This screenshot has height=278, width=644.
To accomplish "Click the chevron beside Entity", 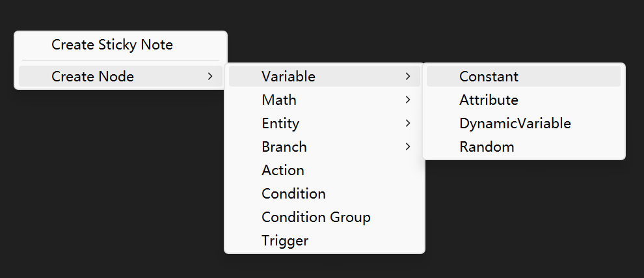I will [x=408, y=123].
